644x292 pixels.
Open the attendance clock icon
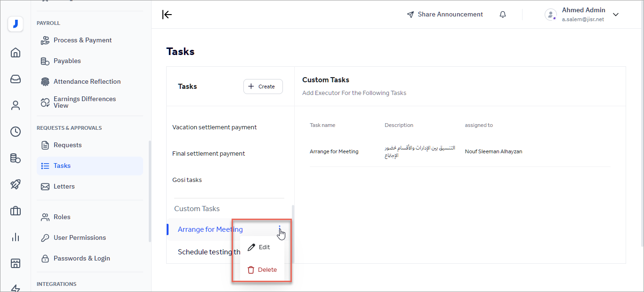(x=15, y=132)
